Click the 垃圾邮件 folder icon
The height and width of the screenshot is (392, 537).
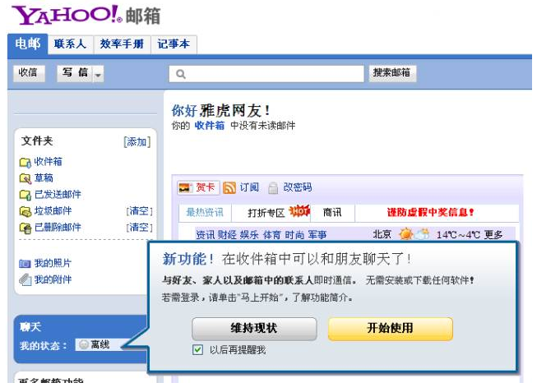(x=25, y=211)
